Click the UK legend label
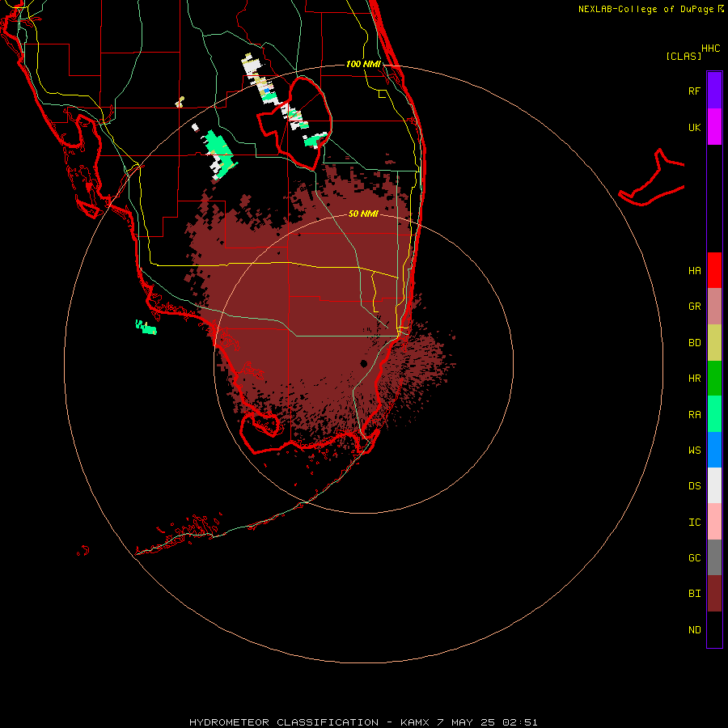The image size is (728, 728). 694,127
